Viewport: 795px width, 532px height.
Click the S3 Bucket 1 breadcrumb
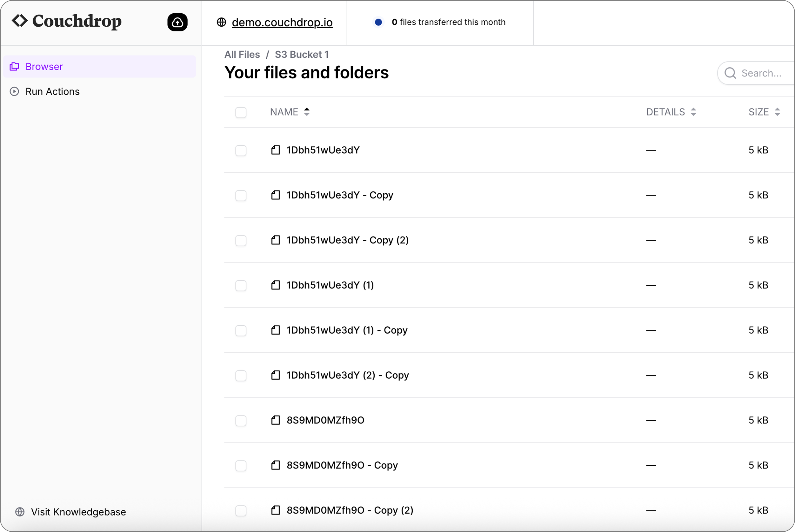(302, 55)
